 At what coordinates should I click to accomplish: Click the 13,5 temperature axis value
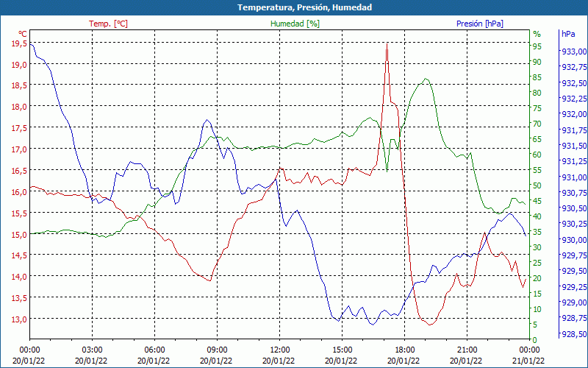pyautogui.click(x=20, y=298)
